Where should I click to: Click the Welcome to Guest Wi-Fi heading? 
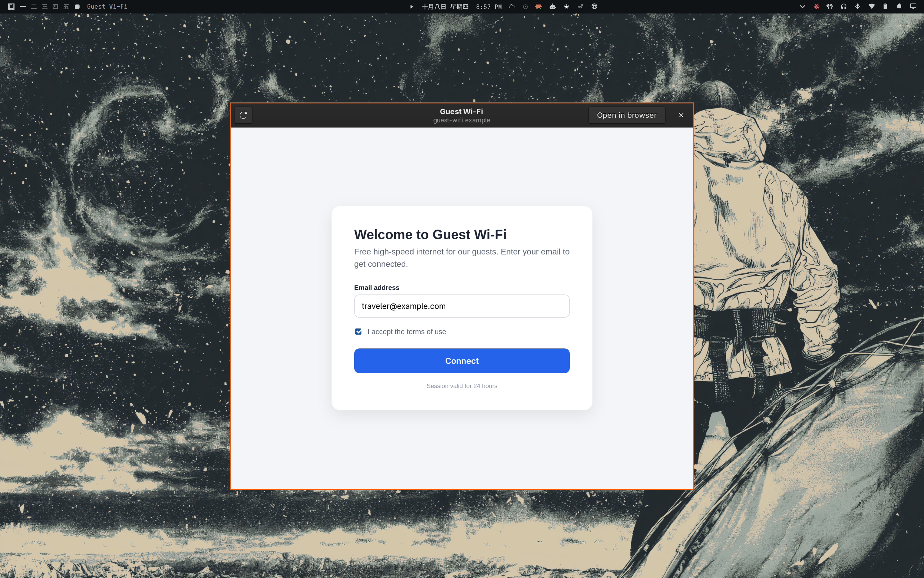coord(430,234)
